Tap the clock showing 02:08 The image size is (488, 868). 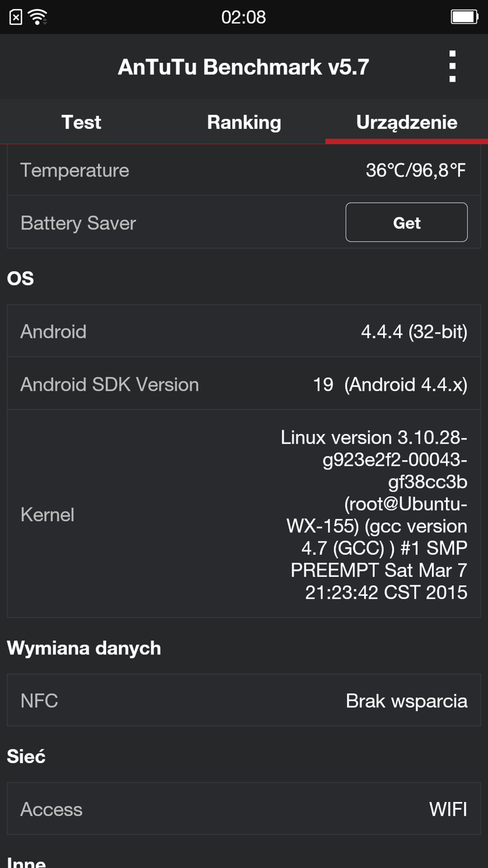[x=243, y=17]
